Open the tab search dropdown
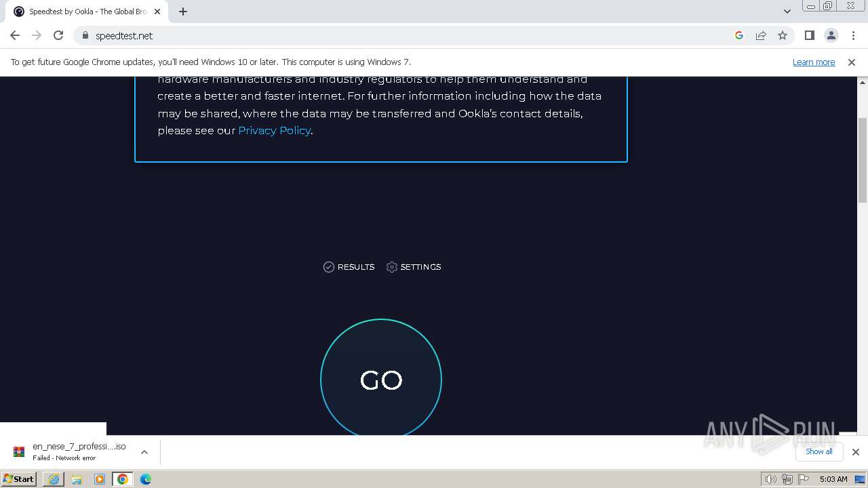The height and width of the screenshot is (488, 868). pos(787,12)
